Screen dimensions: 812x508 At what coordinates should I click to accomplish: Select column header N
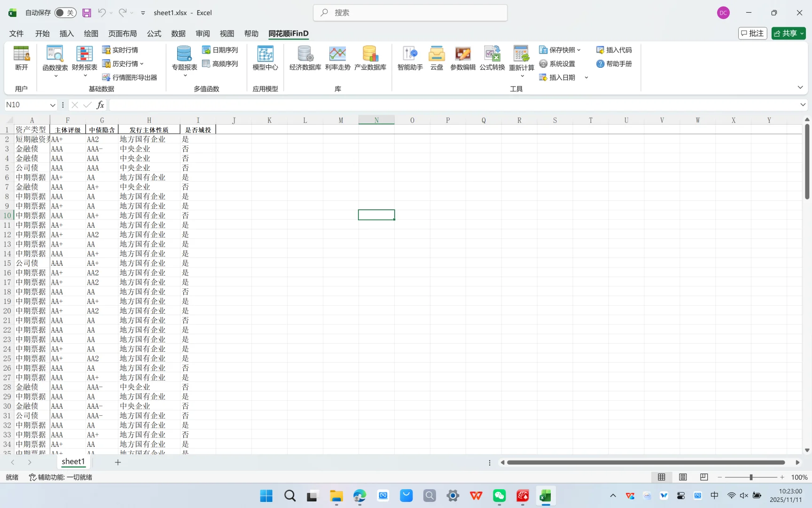[376, 120]
